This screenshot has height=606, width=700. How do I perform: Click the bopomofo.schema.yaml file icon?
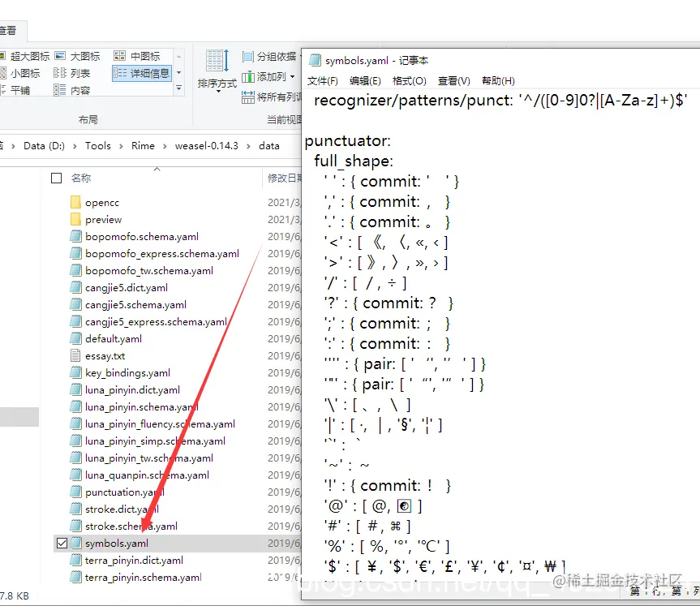point(76,237)
